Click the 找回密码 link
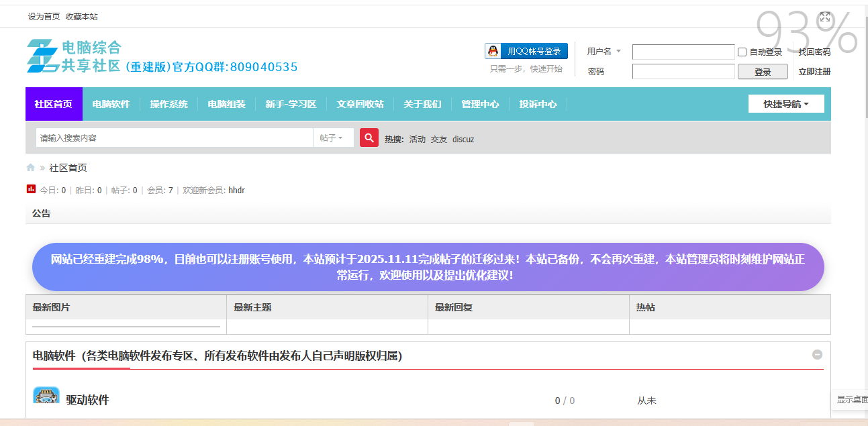Viewport: 868px width, 426px height. pos(814,52)
